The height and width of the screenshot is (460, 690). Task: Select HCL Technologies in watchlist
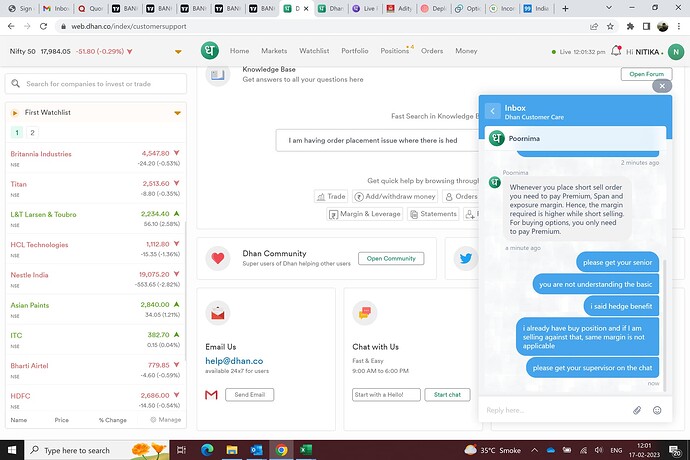point(95,249)
